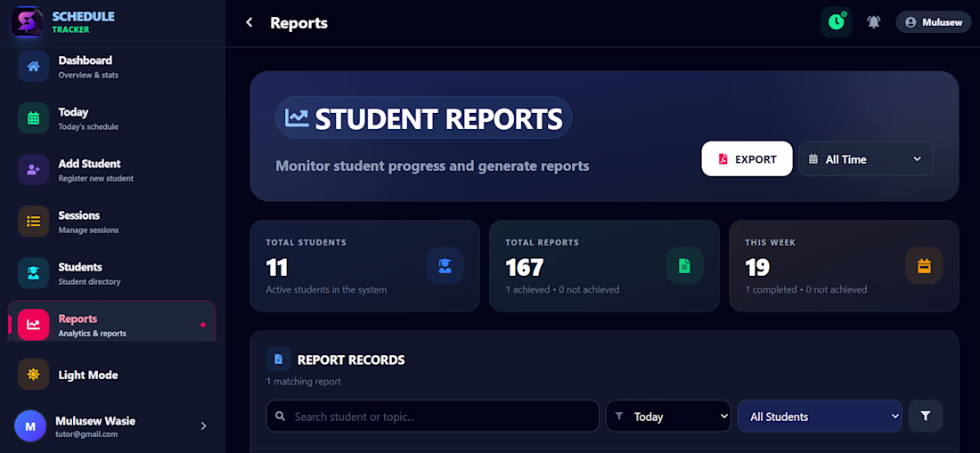Image resolution: width=980 pixels, height=453 pixels.
Task: Click the Total Reports value 167
Action: pyautogui.click(x=525, y=268)
